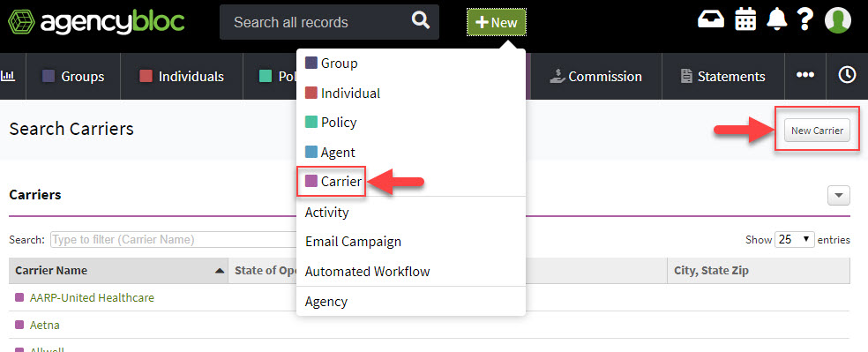
Task: Expand the more options ellipsis tab
Action: click(x=804, y=76)
